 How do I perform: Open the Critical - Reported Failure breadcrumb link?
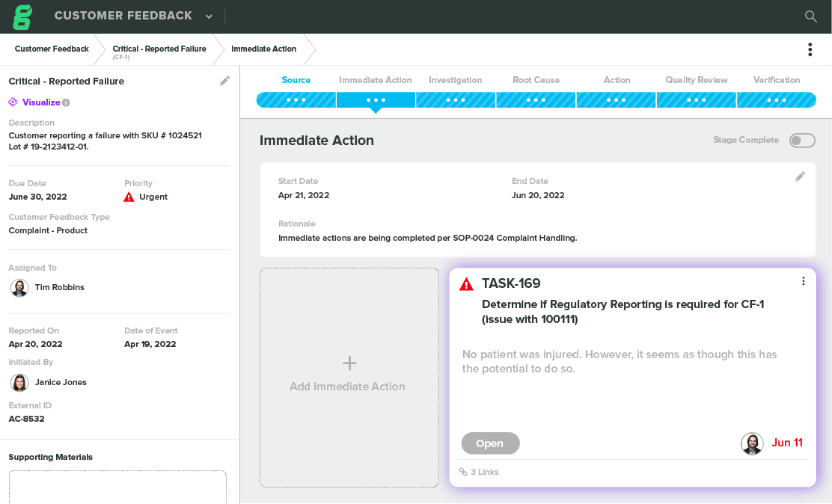click(159, 49)
